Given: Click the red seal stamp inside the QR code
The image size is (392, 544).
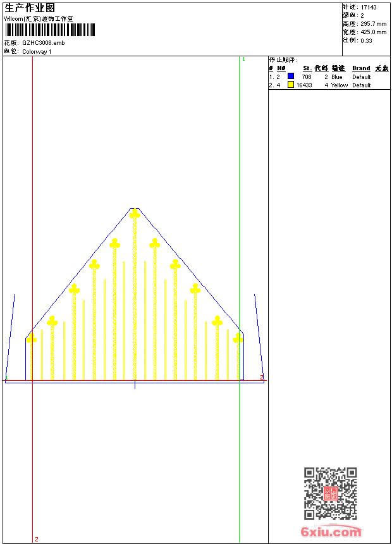Looking at the screenshot, I should pyautogui.click(x=331, y=493).
